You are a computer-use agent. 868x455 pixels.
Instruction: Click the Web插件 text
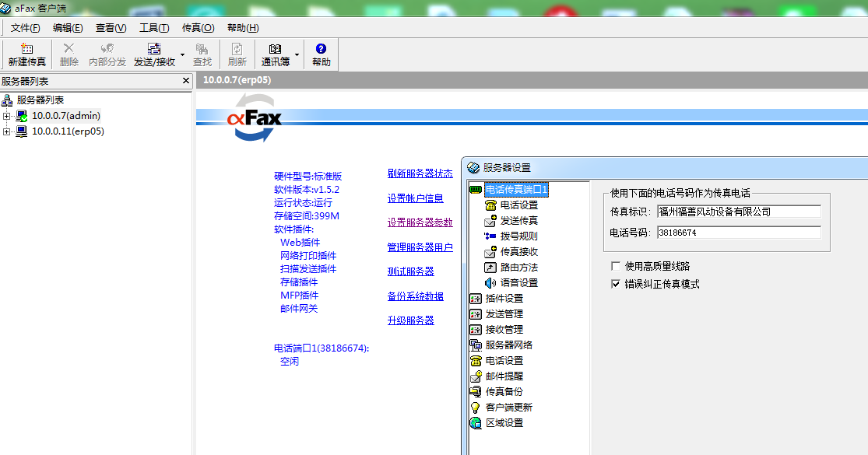(x=300, y=242)
